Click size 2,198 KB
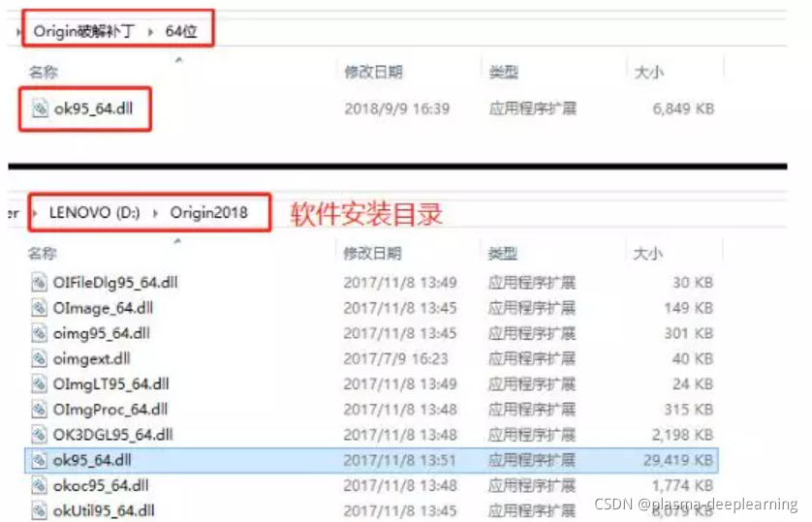Viewport: 812px width, 522px height. coord(682,435)
